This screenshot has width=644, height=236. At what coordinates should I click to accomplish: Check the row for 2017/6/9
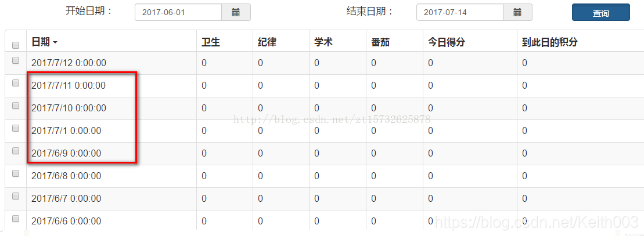(x=16, y=151)
